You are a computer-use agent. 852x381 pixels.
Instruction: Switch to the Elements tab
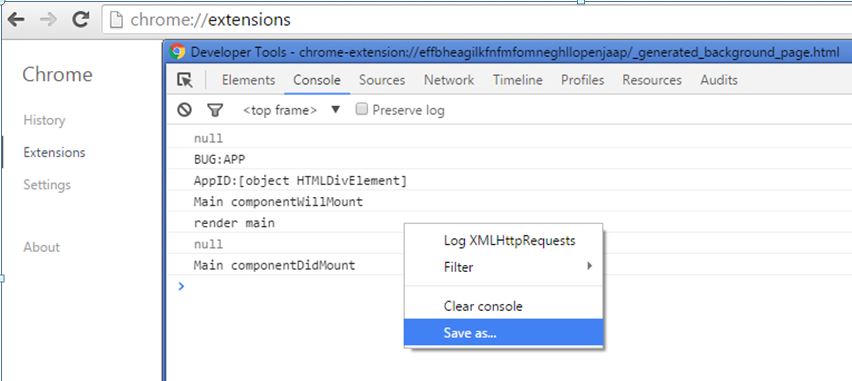point(248,80)
